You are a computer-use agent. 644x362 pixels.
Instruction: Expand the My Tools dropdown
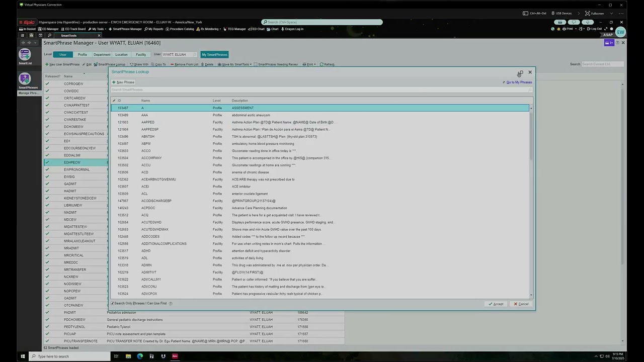coord(97,29)
